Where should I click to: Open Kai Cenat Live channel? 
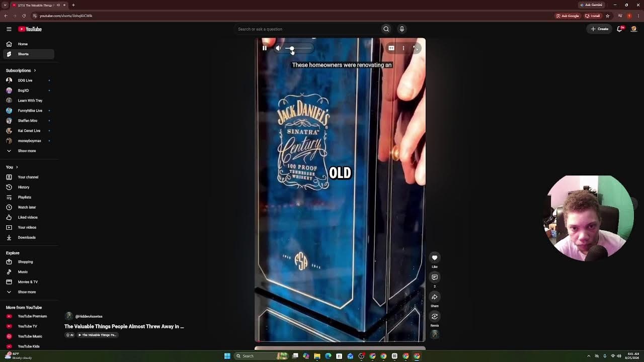point(29,131)
